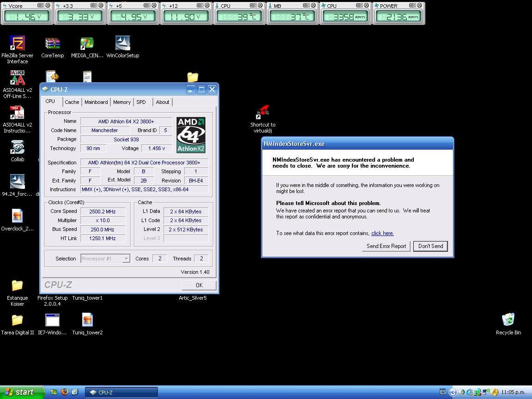Select the 94.24_forc... installer icon
The height and width of the screenshot is (399, 532).
pyautogui.click(x=17, y=185)
